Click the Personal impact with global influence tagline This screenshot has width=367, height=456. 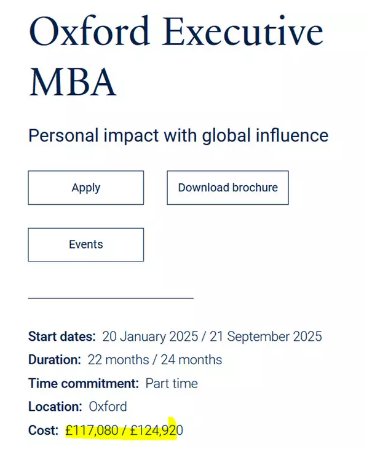click(179, 136)
